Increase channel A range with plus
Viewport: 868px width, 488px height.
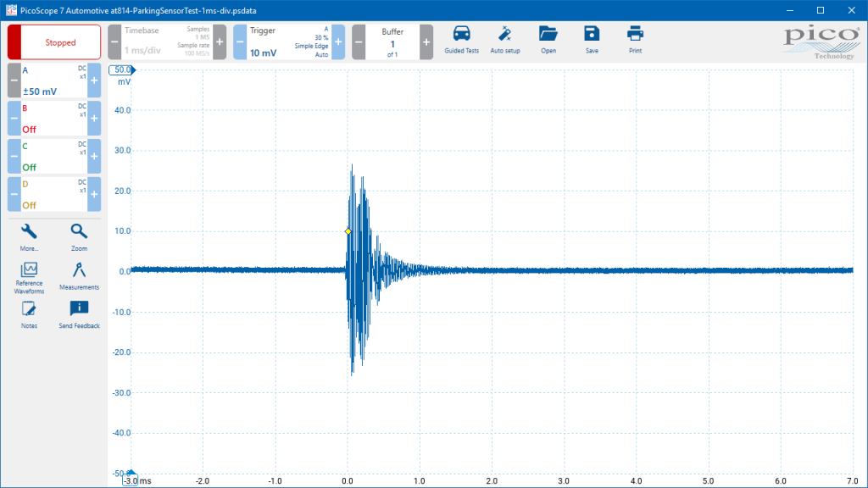(x=94, y=80)
